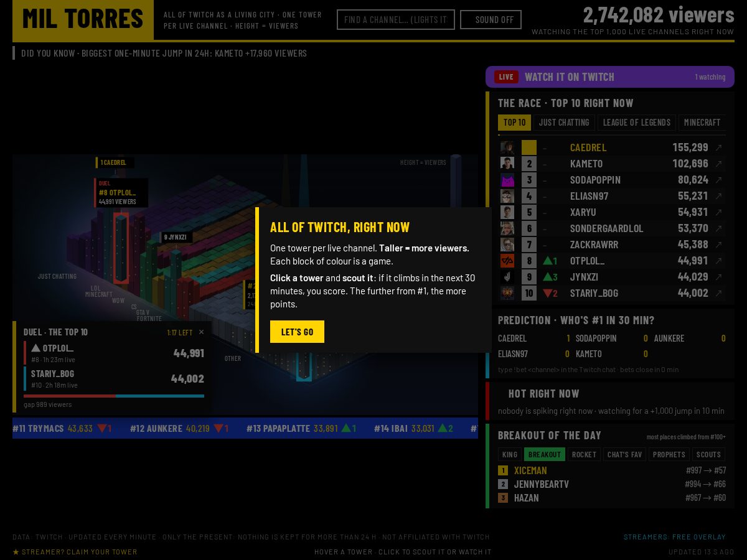Click Jynxzi's avatar thumbnail
747x560 pixels.
point(507,277)
